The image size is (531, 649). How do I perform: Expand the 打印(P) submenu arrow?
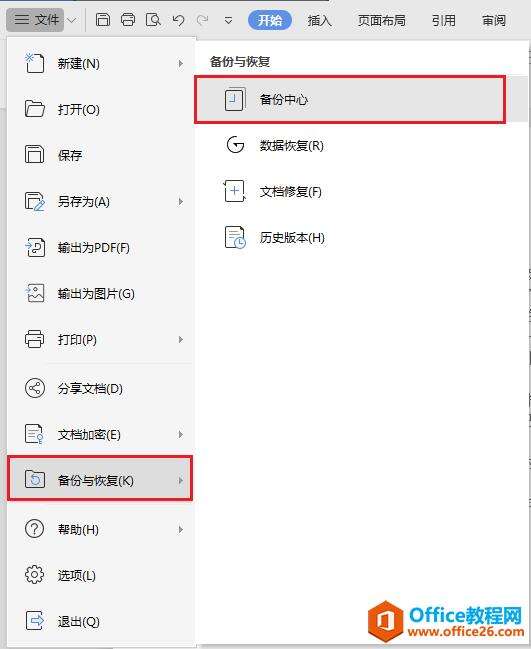tap(180, 339)
